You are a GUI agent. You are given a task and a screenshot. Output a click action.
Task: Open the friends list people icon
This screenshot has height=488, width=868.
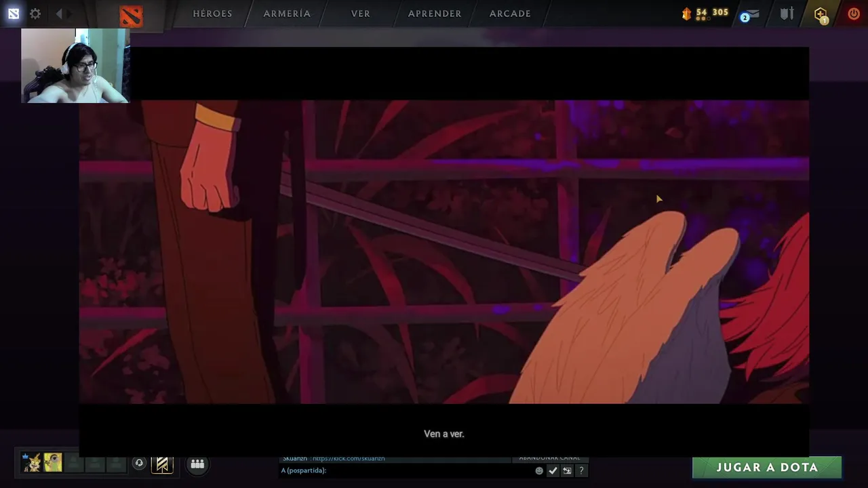197,464
